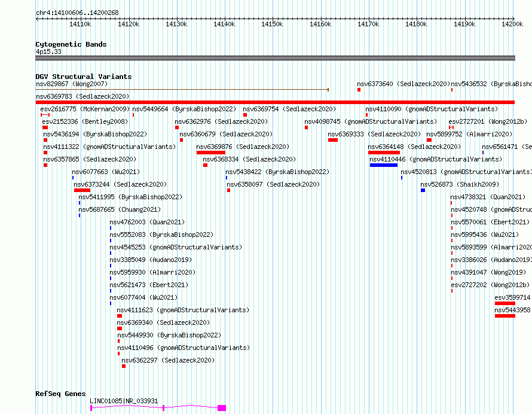Click nsv5959930 (Almarri2020) label

152,272
